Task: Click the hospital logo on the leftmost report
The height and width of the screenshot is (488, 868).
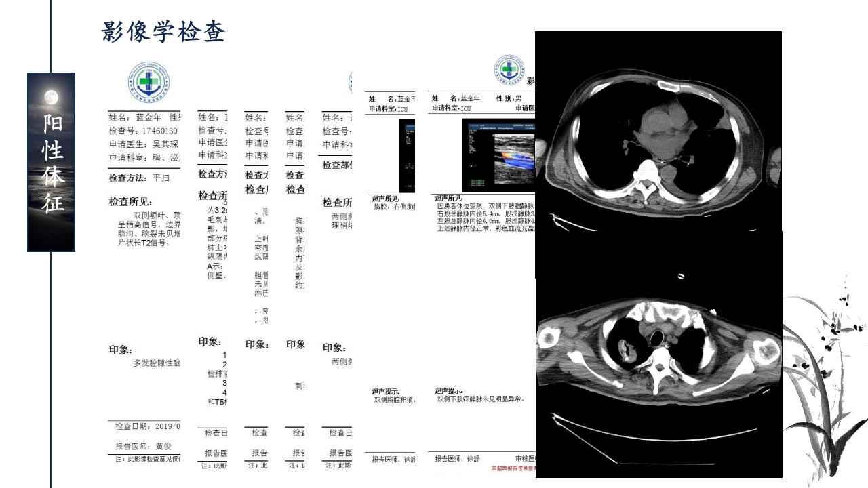Action: 149,83
